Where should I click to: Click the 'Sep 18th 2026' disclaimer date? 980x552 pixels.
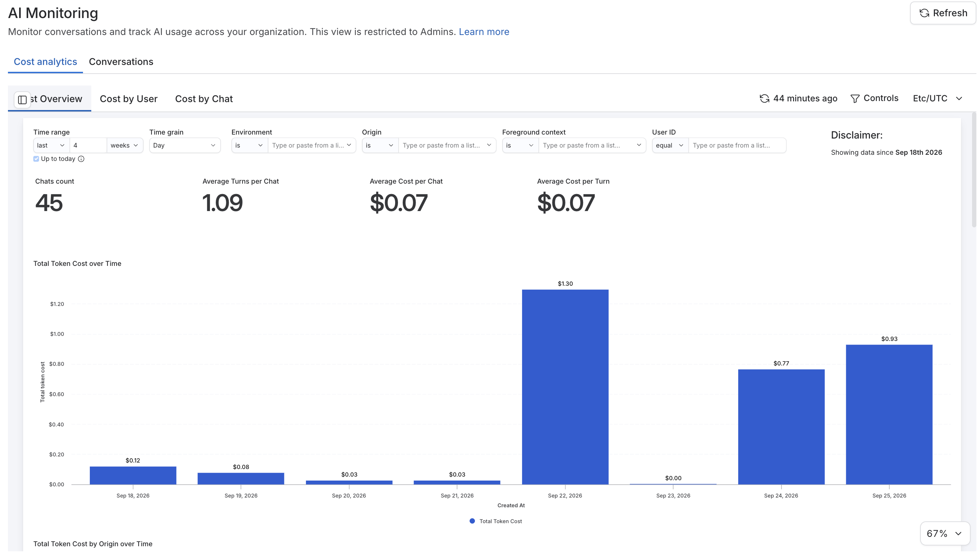coord(918,153)
